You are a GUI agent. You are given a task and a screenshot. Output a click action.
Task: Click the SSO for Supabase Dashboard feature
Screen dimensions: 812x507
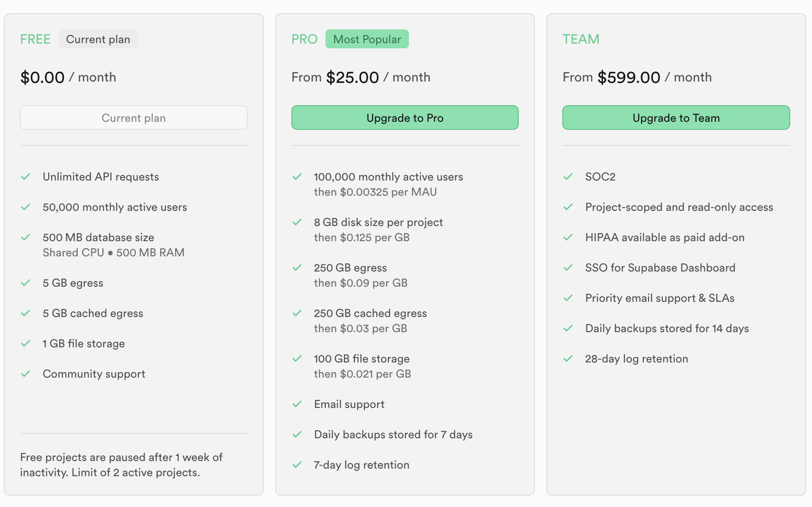pyautogui.click(x=660, y=268)
